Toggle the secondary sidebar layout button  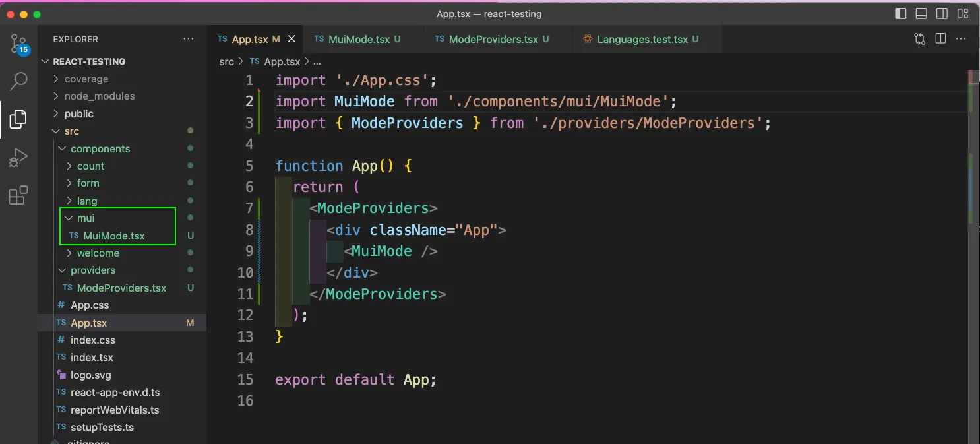(942, 14)
